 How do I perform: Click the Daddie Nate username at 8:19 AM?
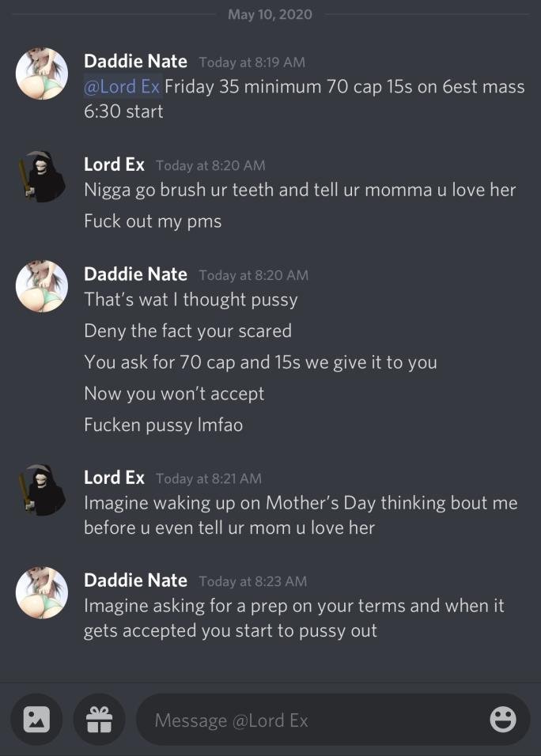point(135,61)
